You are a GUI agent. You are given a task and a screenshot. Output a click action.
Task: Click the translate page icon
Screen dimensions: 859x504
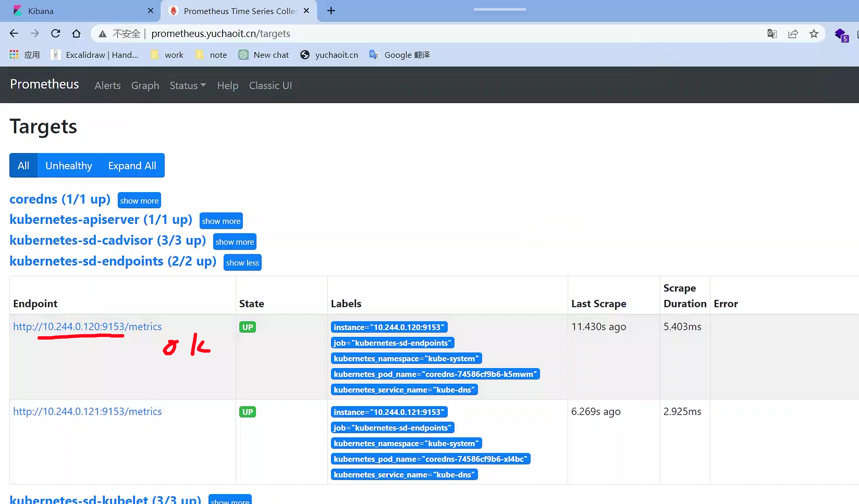(x=772, y=33)
